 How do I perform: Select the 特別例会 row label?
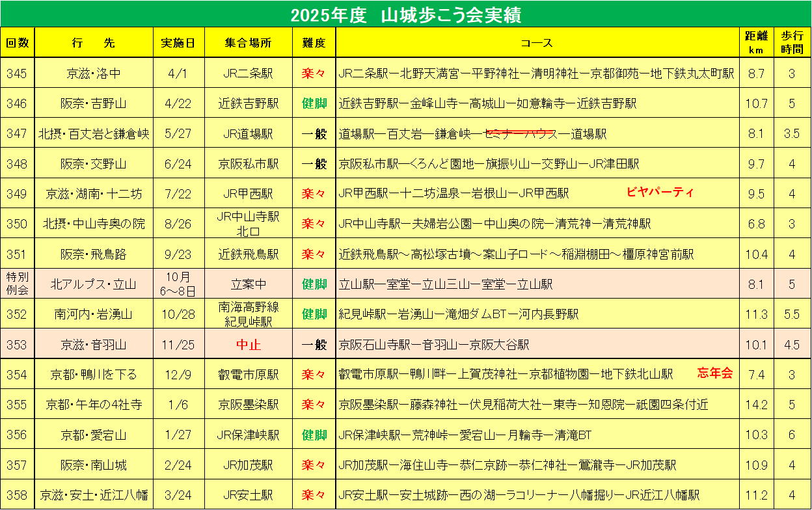click(18, 284)
